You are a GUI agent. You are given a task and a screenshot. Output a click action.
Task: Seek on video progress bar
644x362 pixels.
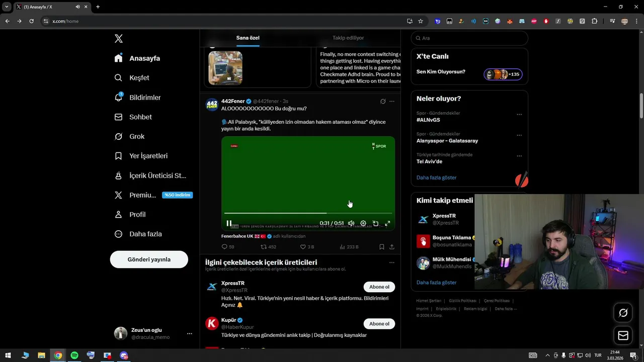point(308,213)
